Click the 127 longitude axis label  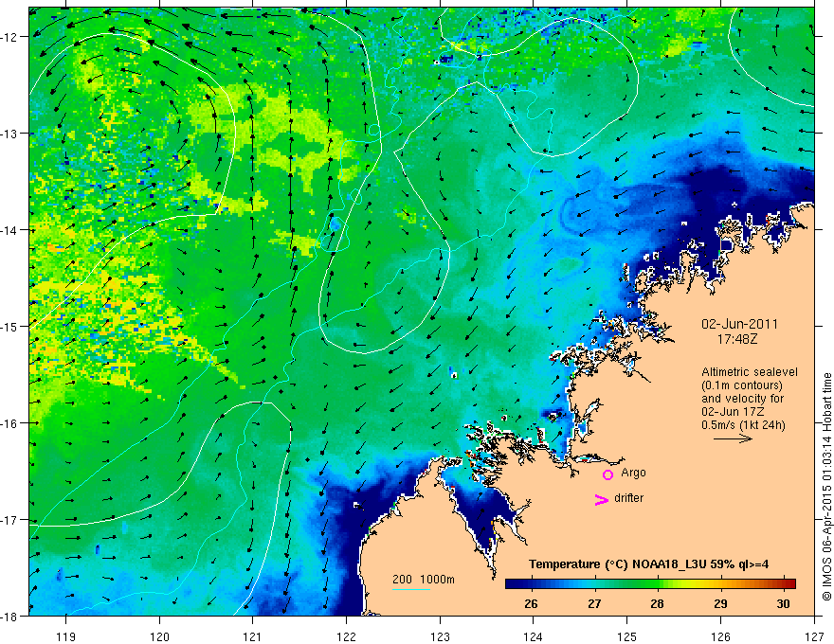pyautogui.click(x=814, y=636)
